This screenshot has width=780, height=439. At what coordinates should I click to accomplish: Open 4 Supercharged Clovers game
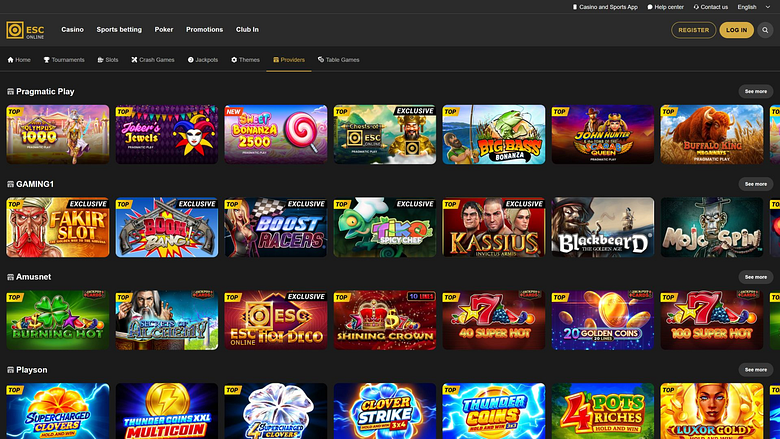pyautogui.click(x=276, y=411)
